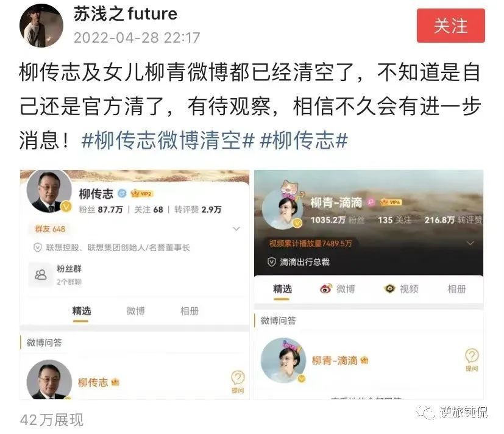The image size is (504, 434).
Task: Click the red 关注 follow button
Action: tap(450, 26)
